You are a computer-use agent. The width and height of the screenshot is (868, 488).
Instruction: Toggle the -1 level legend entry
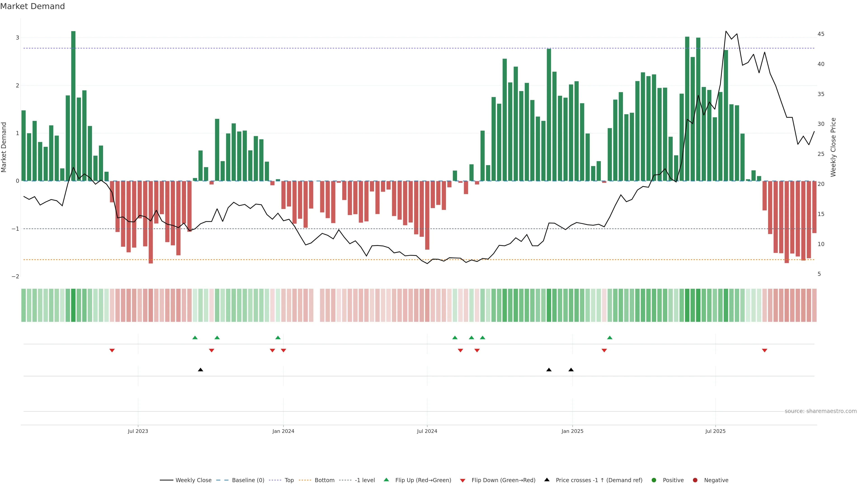pos(365,480)
